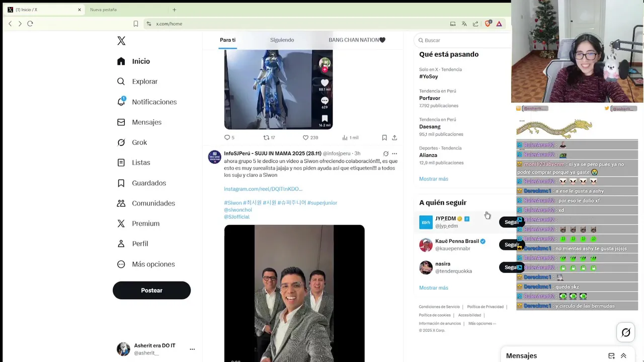Open Condiciones de Servicio link
The width and height of the screenshot is (644, 362).
[x=439, y=307]
